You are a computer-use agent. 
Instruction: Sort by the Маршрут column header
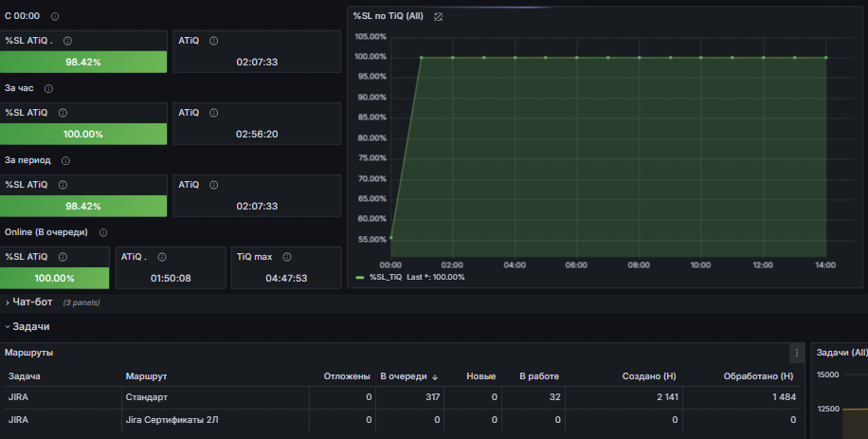[x=146, y=376]
